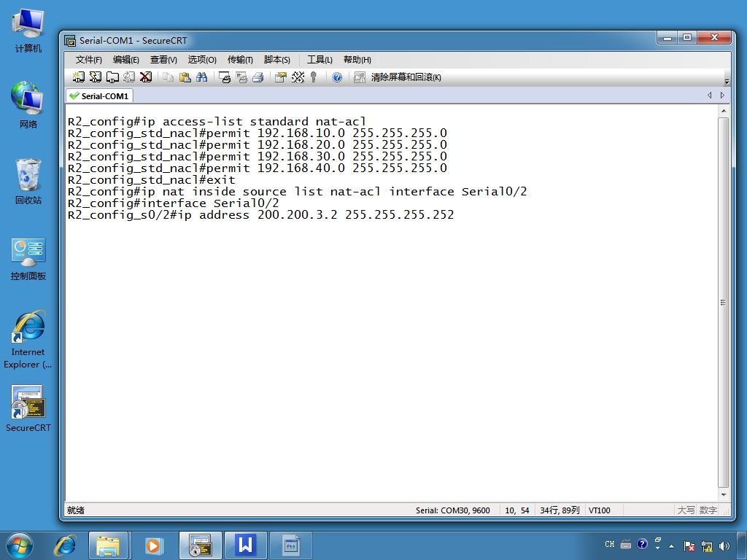The height and width of the screenshot is (560, 747).
Task: Click line 'permit 192.168.30.0 255.255.255.0'
Action: pos(327,157)
